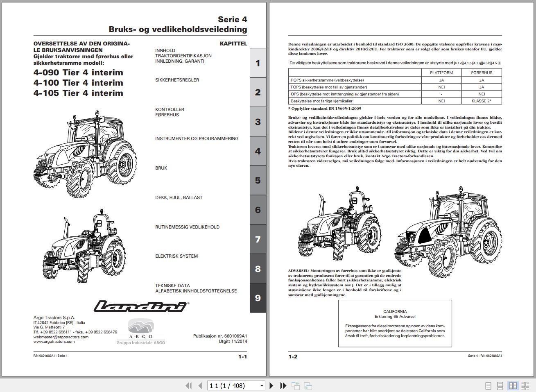Select chapter 3 tab on index
The width and height of the screenshot is (536, 392).
(x=258, y=122)
